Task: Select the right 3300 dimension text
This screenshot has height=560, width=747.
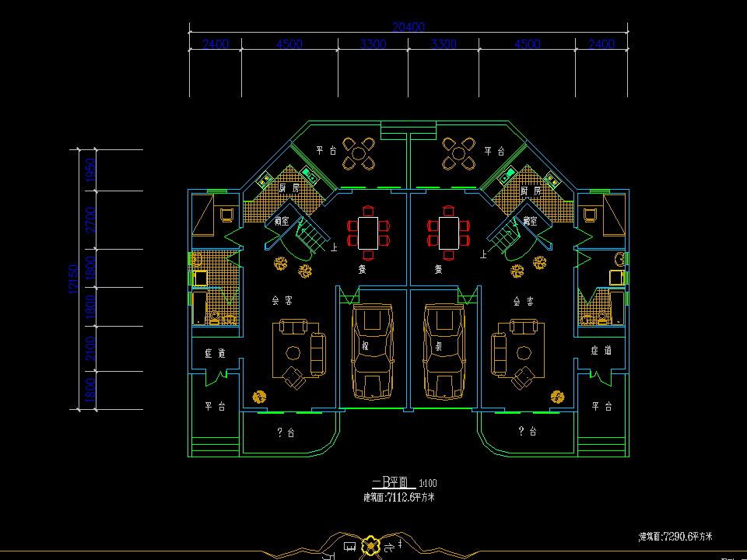Action: point(444,44)
